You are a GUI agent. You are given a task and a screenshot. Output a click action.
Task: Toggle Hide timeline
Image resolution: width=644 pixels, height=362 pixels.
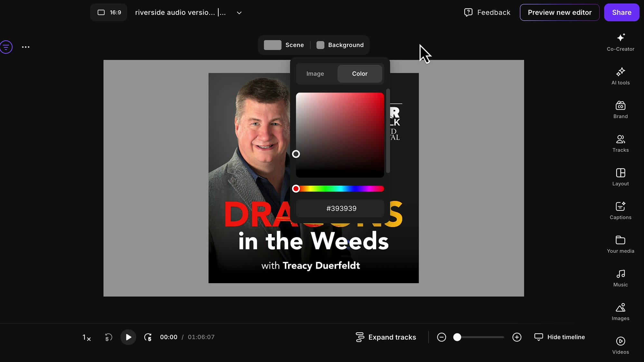coord(560,337)
